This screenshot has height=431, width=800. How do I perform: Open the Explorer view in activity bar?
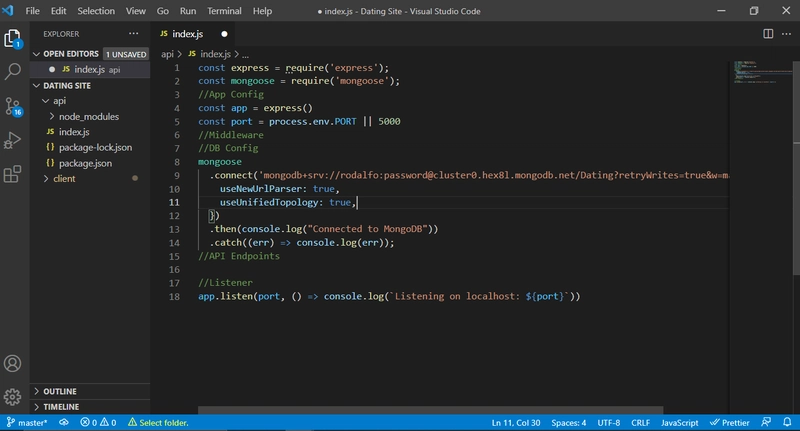click(x=13, y=39)
